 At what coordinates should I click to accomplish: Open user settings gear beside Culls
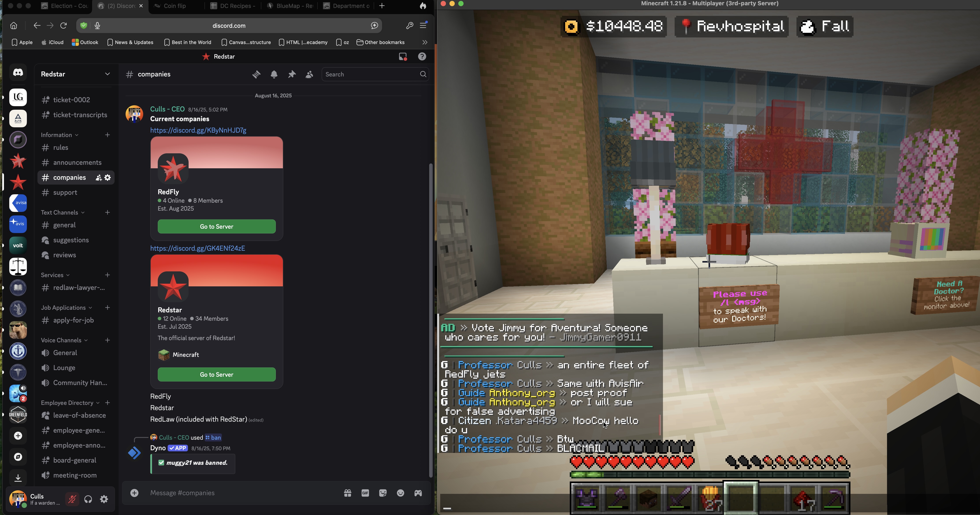[x=104, y=499]
